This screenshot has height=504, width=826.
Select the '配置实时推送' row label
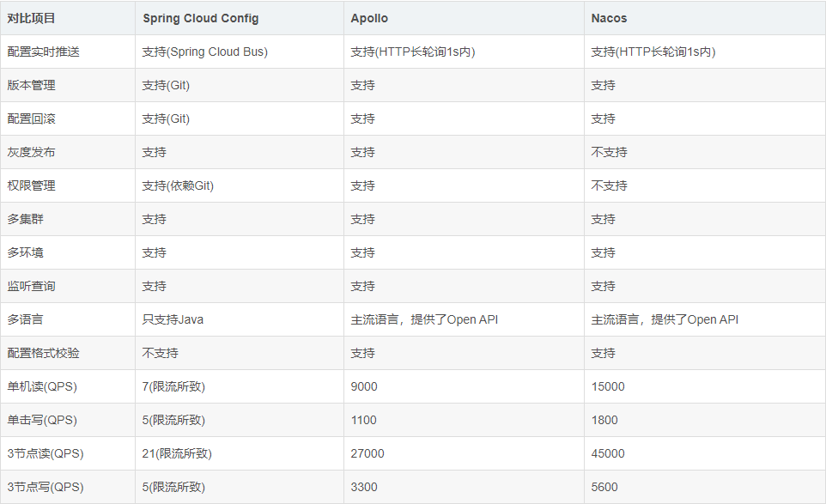[x=43, y=52]
